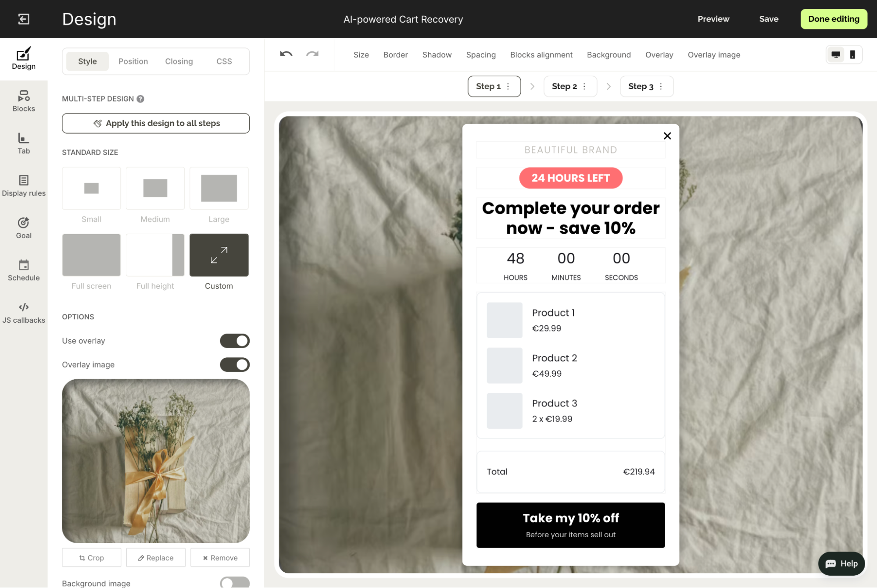Switch to desktop preview device icon
Image resolution: width=877 pixels, height=588 pixels.
[x=836, y=55]
